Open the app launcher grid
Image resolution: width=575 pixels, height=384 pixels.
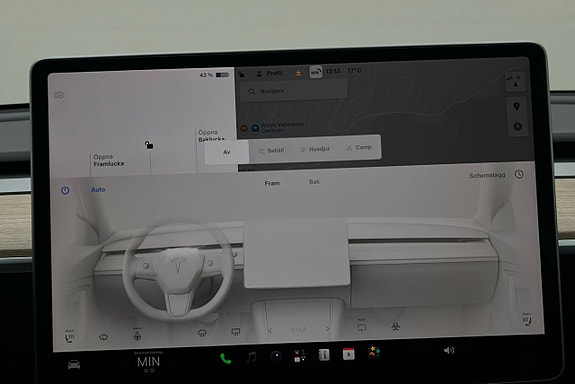300,355
